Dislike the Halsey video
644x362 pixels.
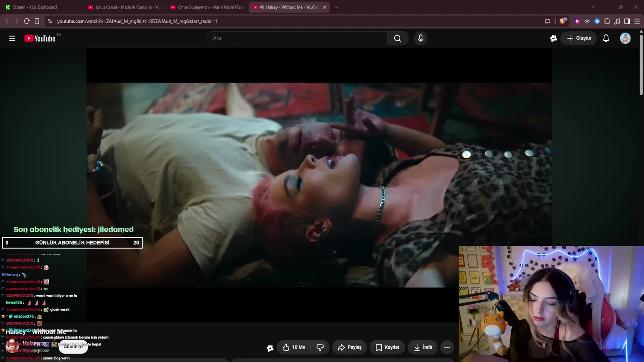pyautogui.click(x=320, y=347)
